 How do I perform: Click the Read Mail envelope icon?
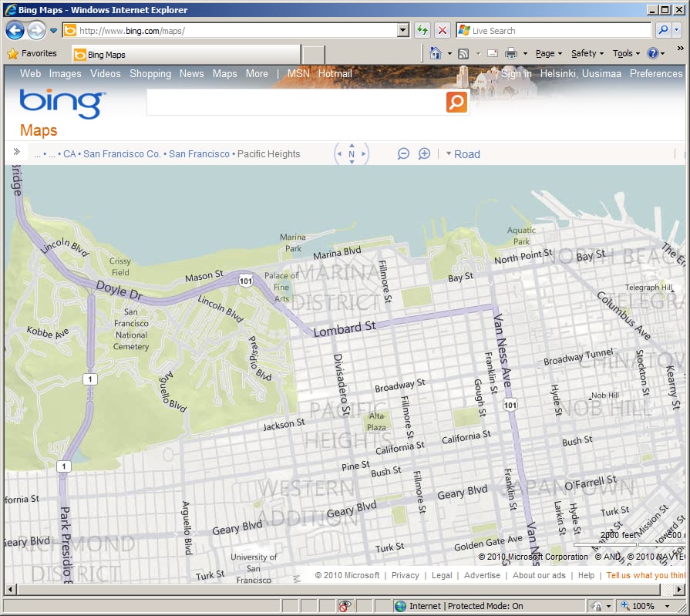pyautogui.click(x=493, y=54)
